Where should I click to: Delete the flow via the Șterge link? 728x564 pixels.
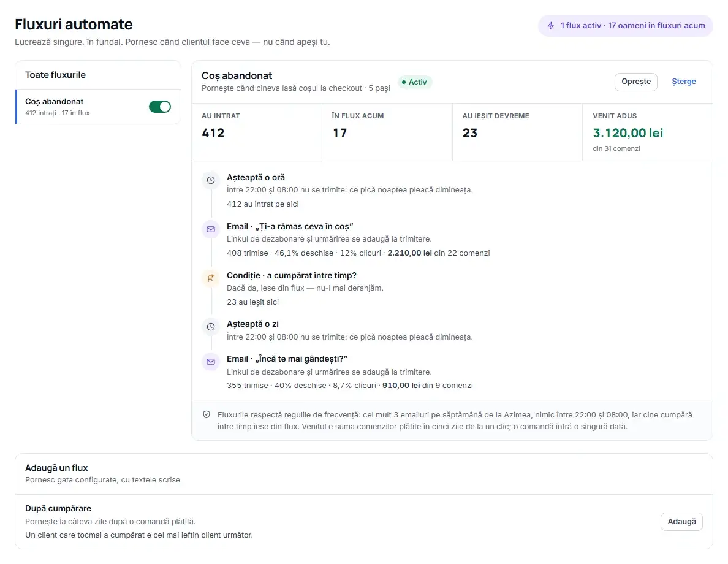coord(683,82)
